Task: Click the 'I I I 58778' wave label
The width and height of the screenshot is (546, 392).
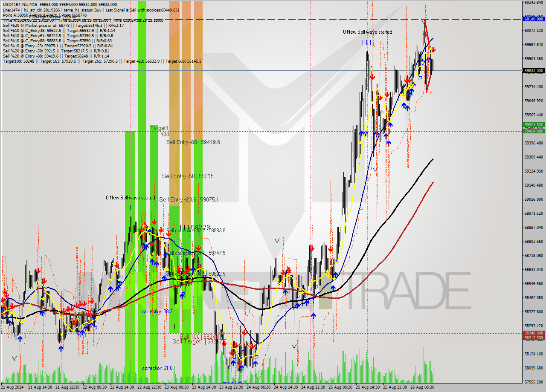Action: 195,228
